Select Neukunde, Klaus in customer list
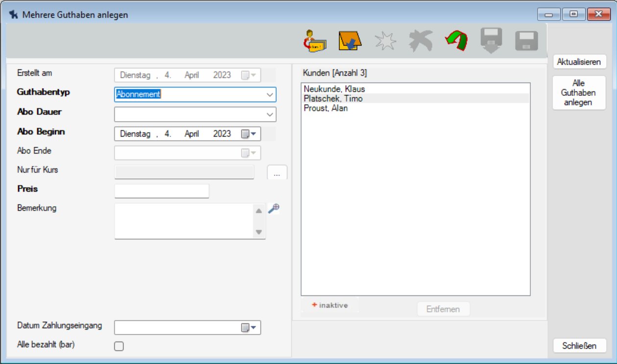Screen dimensions: 617x364 [334, 89]
